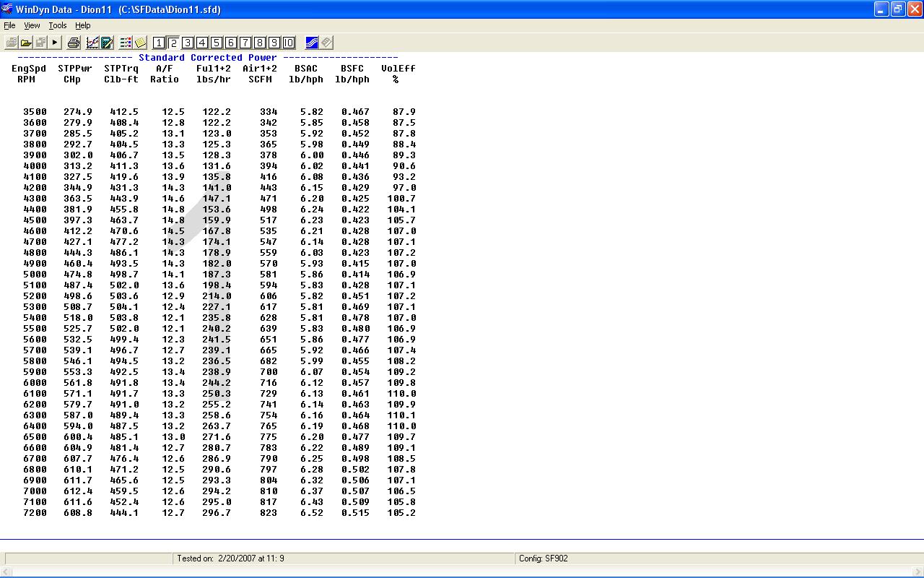This screenshot has width=924, height=578.
Task: Restore down the WinDyn window
Action: [897, 9]
